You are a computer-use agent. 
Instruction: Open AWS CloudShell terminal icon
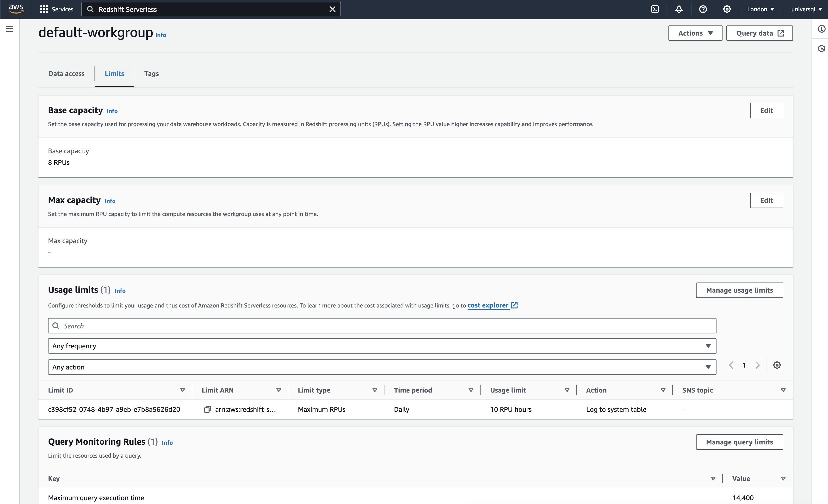(x=655, y=9)
